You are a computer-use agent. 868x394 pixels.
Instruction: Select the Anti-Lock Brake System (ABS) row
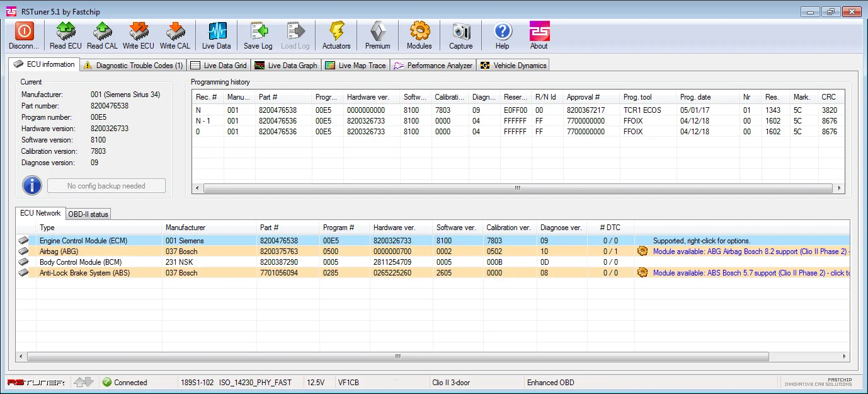[x=433, y=273]
